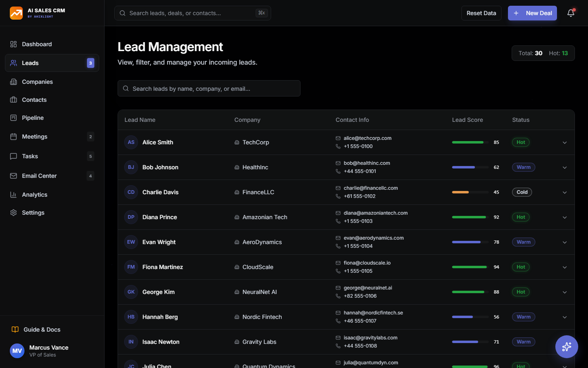Click the Cold status badge for Charlie Davis
Image resolution: width=588 pixels, height=368 pixels.
[x=522, y=192]
